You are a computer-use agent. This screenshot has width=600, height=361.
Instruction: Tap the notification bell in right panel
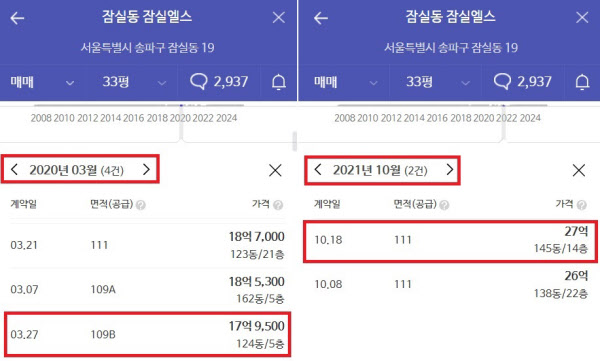[x=582, y=82]
